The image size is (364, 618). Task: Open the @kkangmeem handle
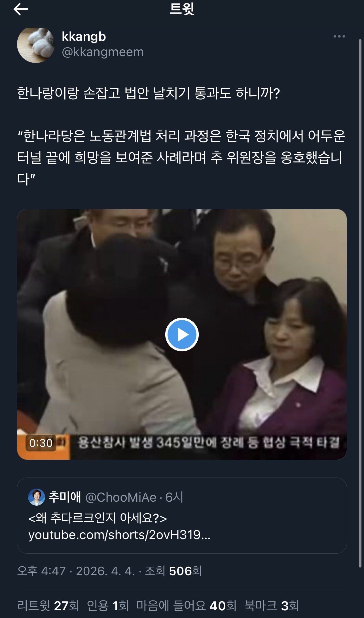[103, 52]
